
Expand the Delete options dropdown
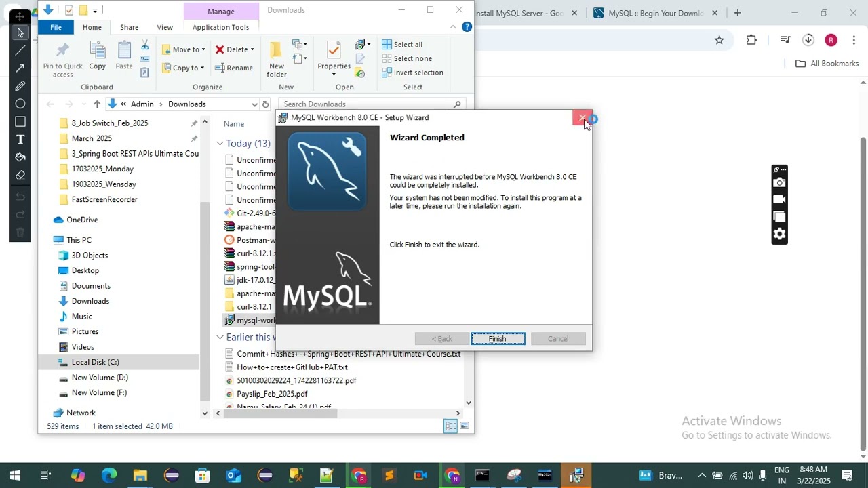coord(252,49)
